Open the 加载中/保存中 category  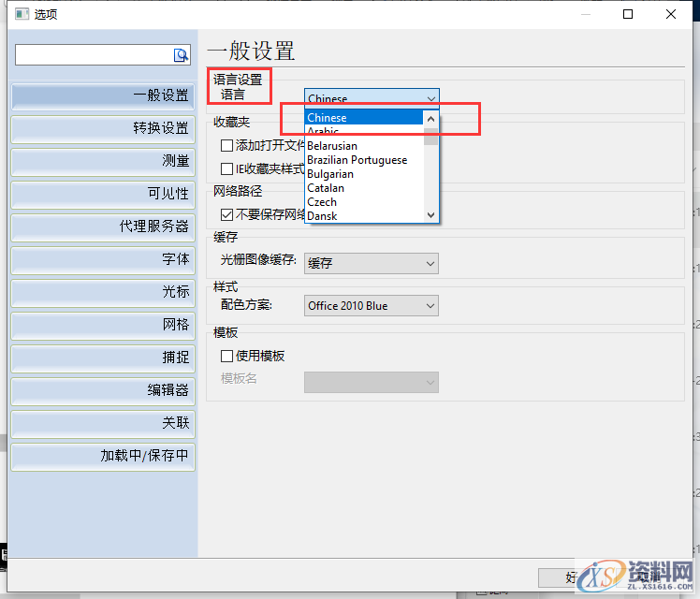pyautogui.click(x=103, y=456)
